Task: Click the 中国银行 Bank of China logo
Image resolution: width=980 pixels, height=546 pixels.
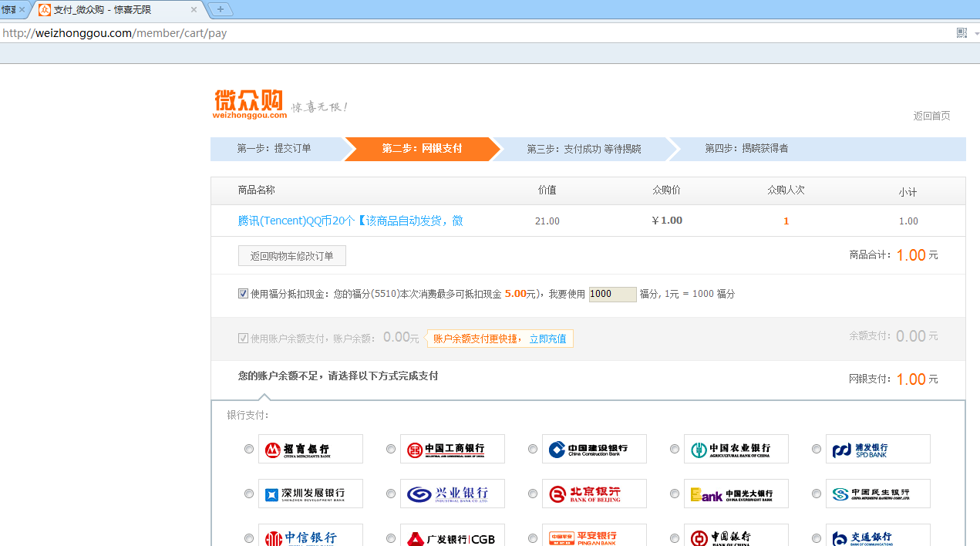Action: pyautogui.click(x=736, y=535)
